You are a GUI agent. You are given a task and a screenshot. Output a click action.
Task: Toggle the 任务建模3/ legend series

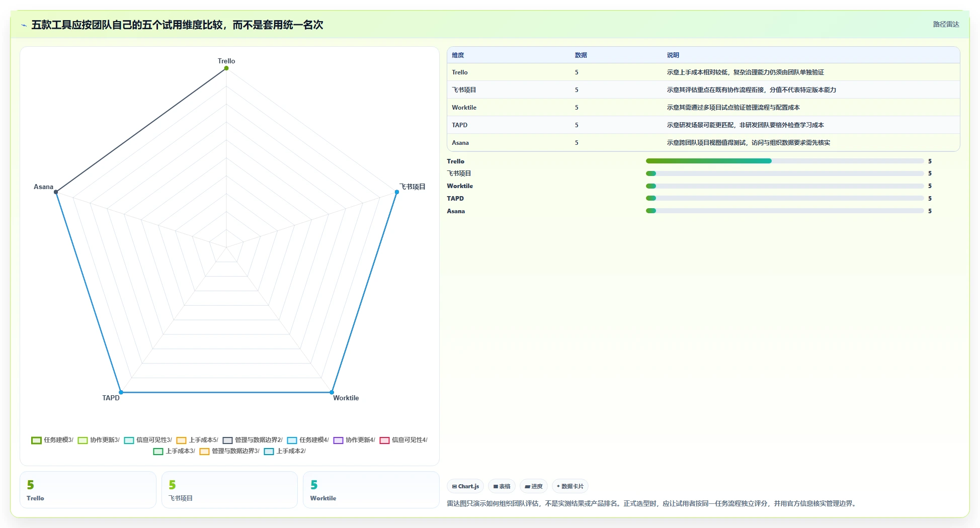[52, 440]
